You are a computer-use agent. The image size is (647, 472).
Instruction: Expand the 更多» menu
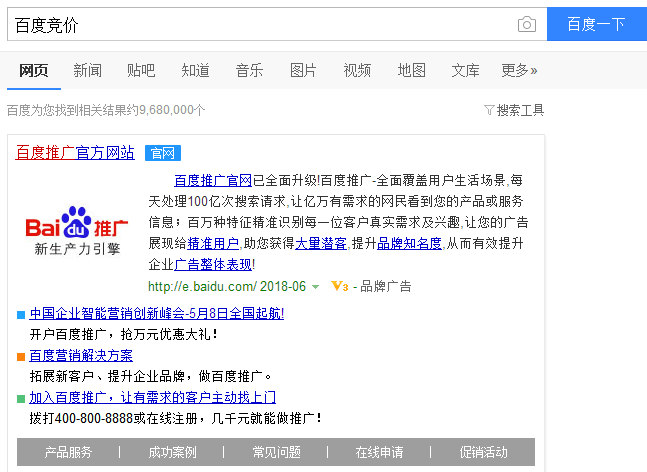pos(519,71)
